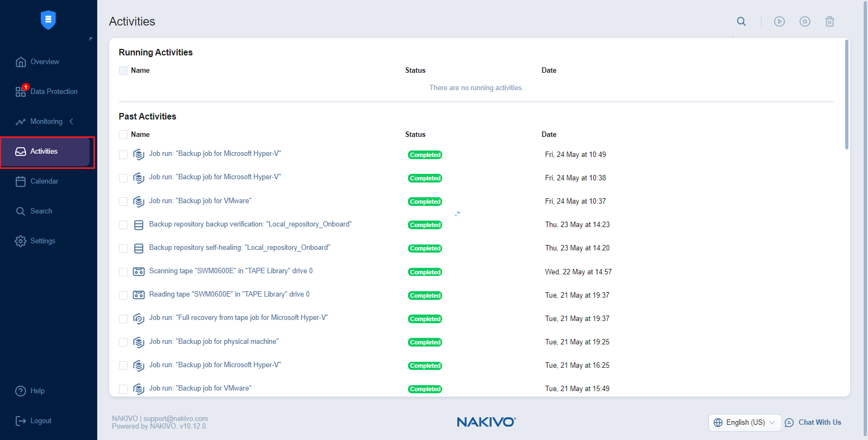The image size is (868, 440).
Task: Open the Data Protection menu item
Action: coord(54,92)
